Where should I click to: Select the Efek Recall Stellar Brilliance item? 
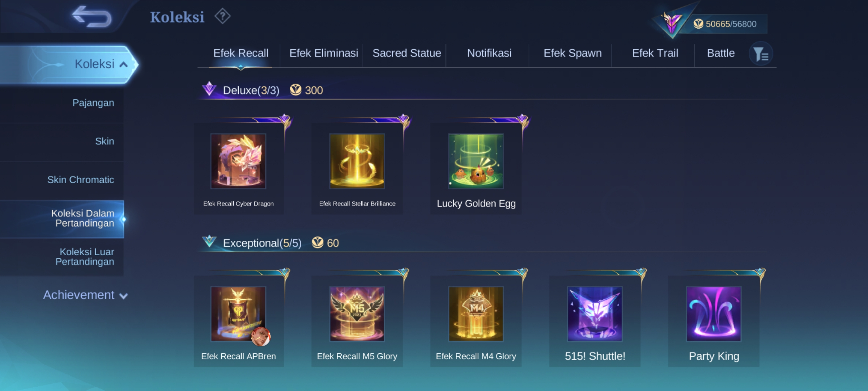(x=357, y=169)
